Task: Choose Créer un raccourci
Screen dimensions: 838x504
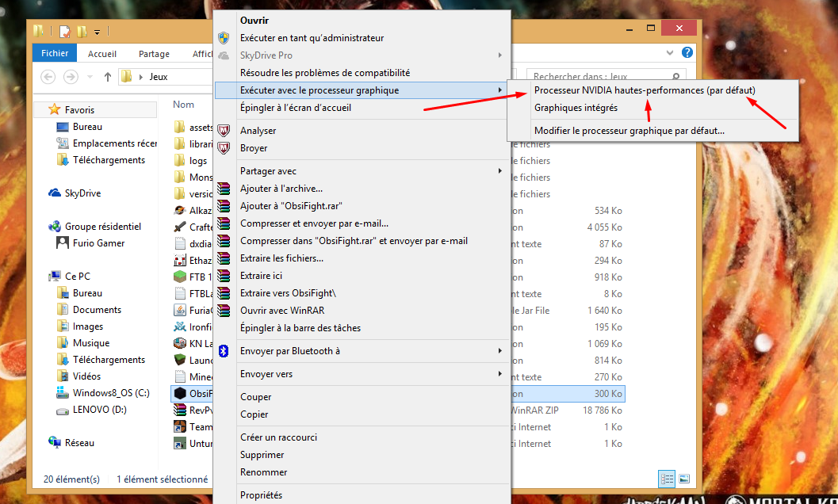Action: click(x=278, y=437)
